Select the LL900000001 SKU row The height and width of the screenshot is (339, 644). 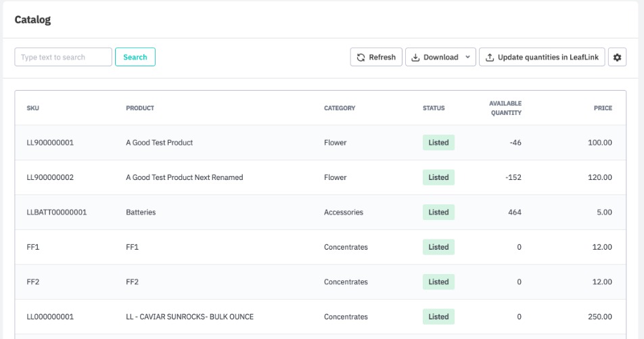tap(50, 143)
